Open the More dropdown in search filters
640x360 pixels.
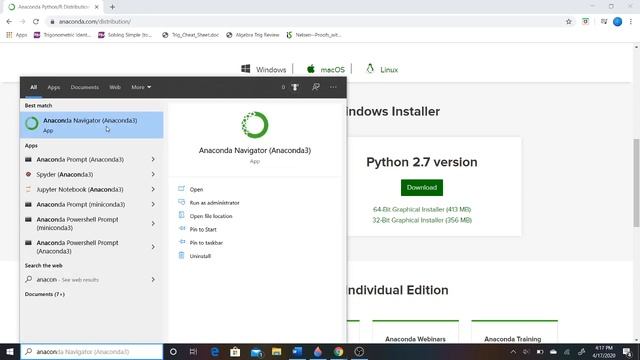[141, 87]
